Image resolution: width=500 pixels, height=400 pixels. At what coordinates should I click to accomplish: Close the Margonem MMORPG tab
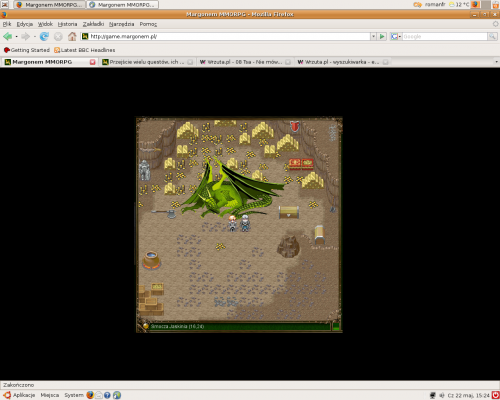[92, 62]
